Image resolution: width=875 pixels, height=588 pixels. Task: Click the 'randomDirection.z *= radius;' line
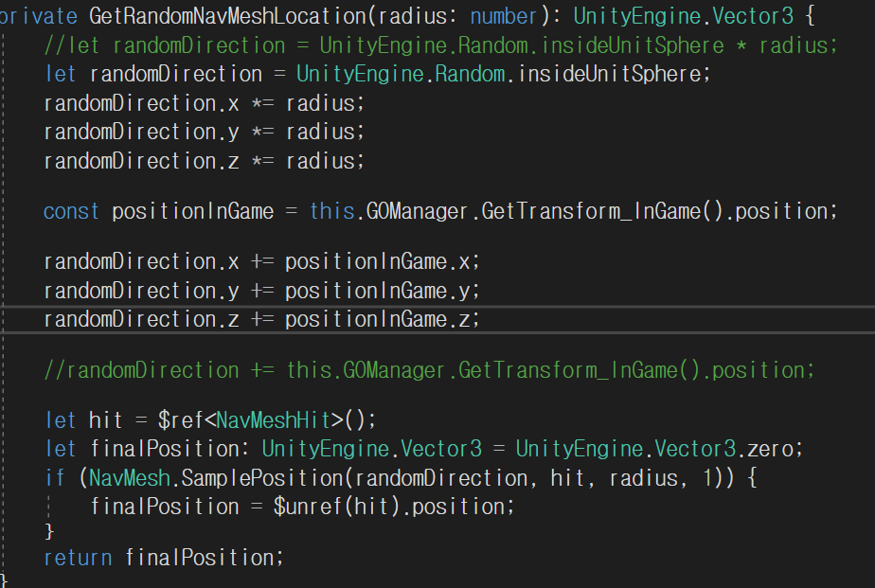[205, 161]
